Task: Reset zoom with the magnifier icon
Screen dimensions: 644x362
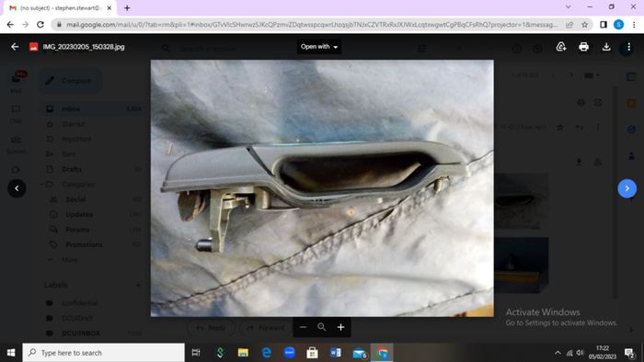Action: pos(322,327)
